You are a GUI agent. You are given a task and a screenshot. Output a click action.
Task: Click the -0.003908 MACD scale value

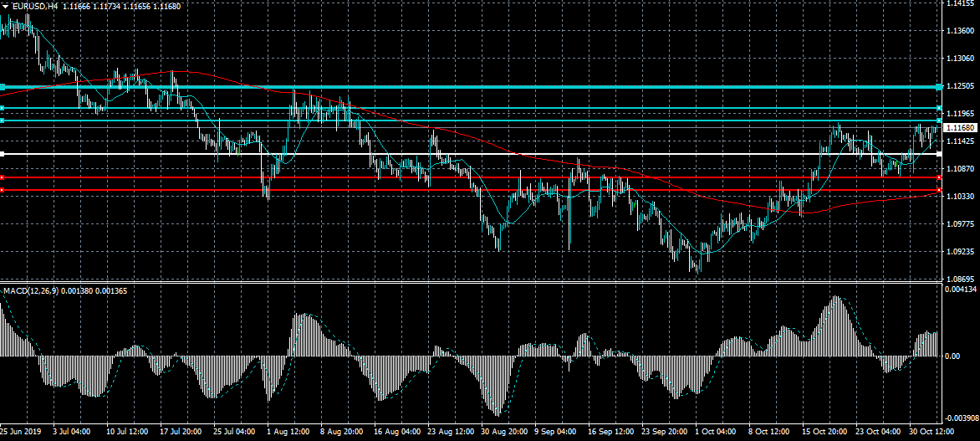point(961,418)
